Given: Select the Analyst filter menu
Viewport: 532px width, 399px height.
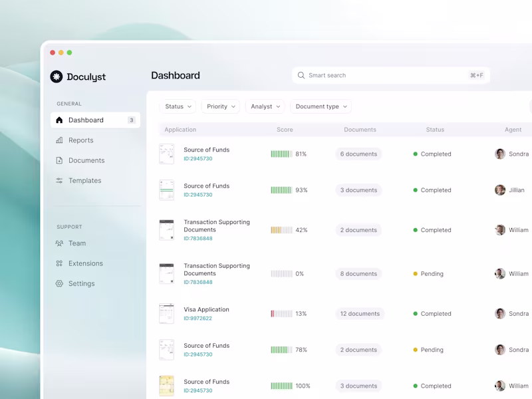Looking at the screenshot, I should coord(265,106).
